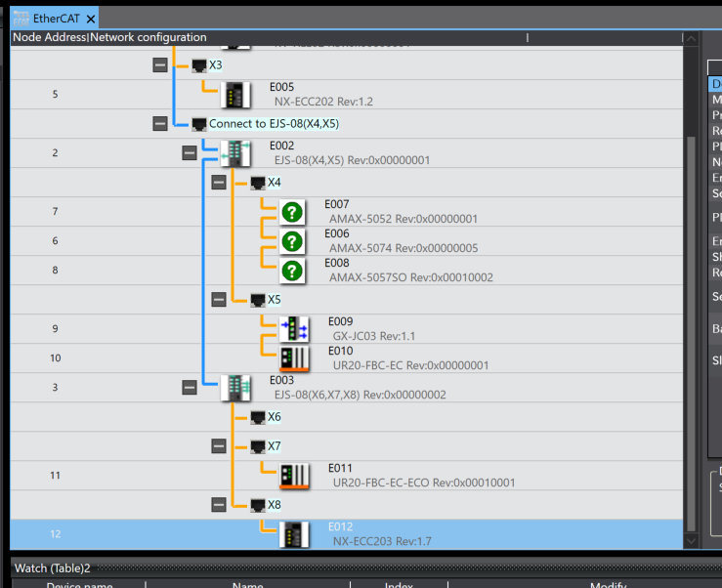Click the network configuration vertical scrollbar

[x=693, y=293]
